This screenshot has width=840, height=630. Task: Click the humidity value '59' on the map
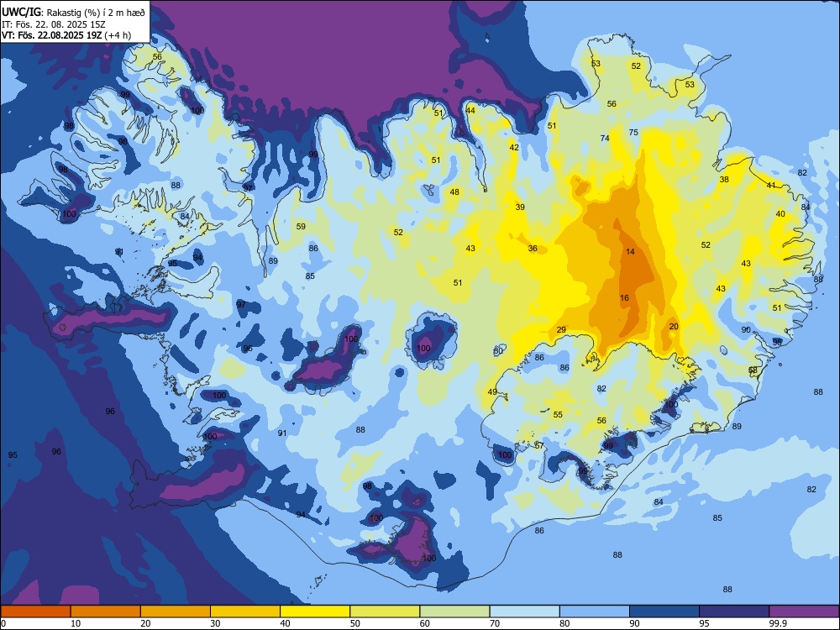(301, 226)
